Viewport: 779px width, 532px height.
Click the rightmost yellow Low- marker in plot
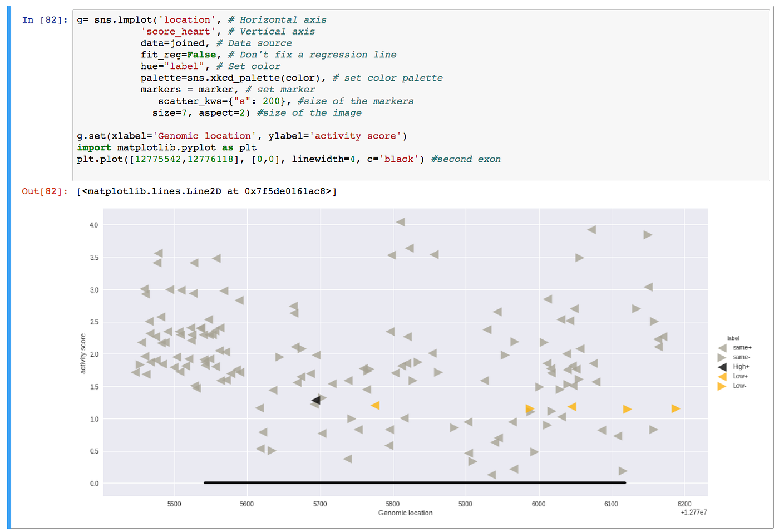pyautogui.click(x=676, y=408)
